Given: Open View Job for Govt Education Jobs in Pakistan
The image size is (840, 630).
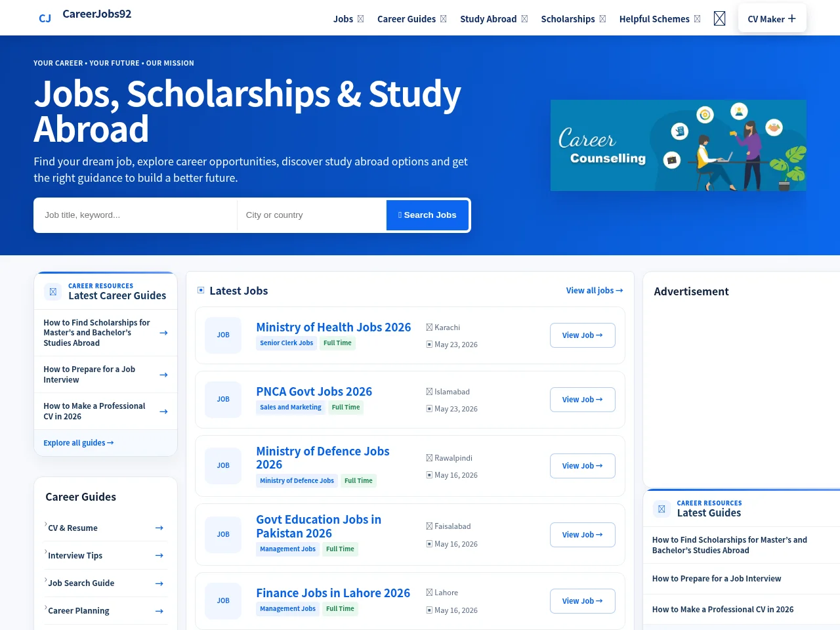Looking at the screenshot, I should [x=583, y=535].
